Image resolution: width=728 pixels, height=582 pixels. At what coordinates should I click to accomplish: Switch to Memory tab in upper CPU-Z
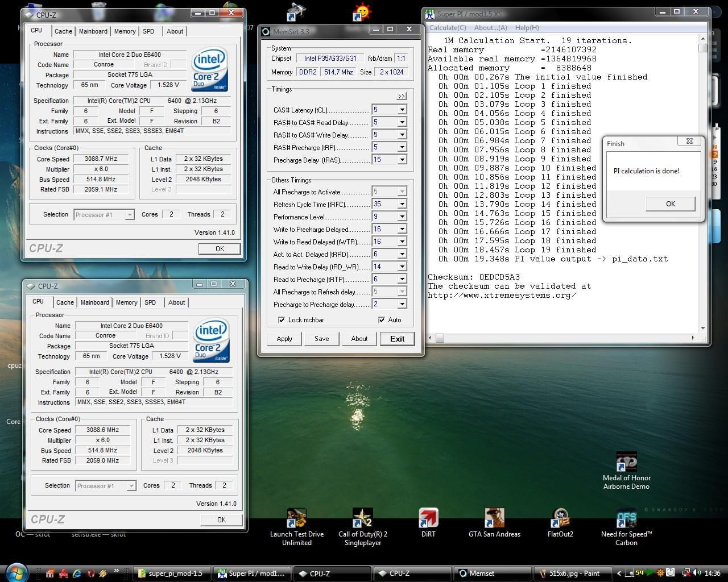click(x=125, y=32)
